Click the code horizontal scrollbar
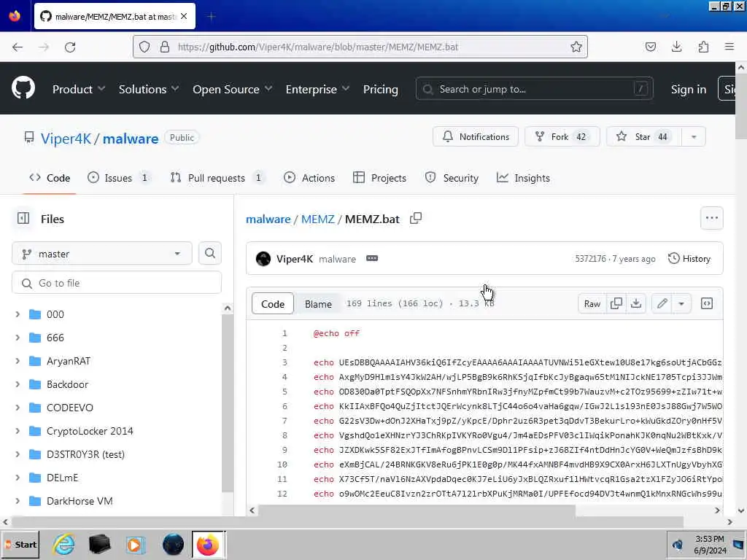Viewport: 747px width, 560px height. pyautogui.click(x=417, y=510)
